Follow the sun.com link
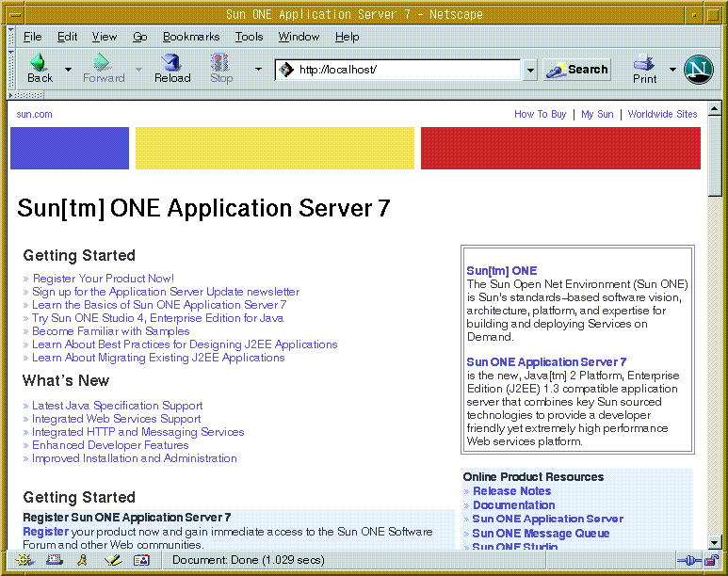 pyautogui.click(x=34, y=114)
